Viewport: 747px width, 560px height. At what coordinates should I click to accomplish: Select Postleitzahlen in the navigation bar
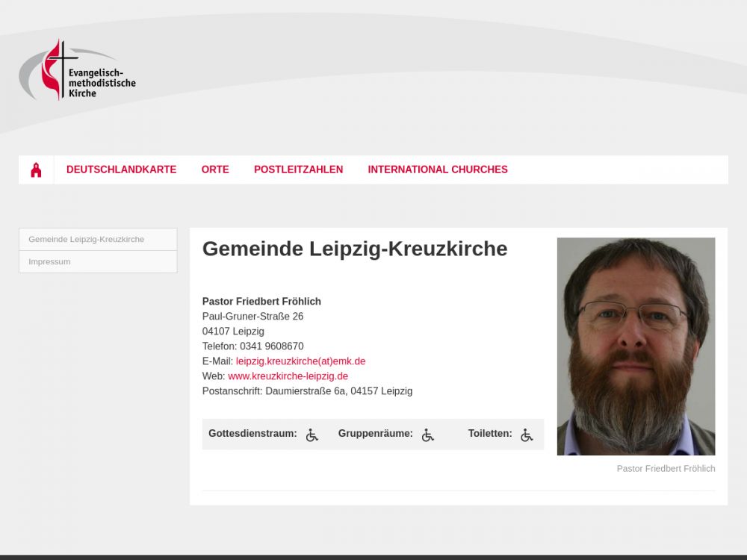point(298,169)
